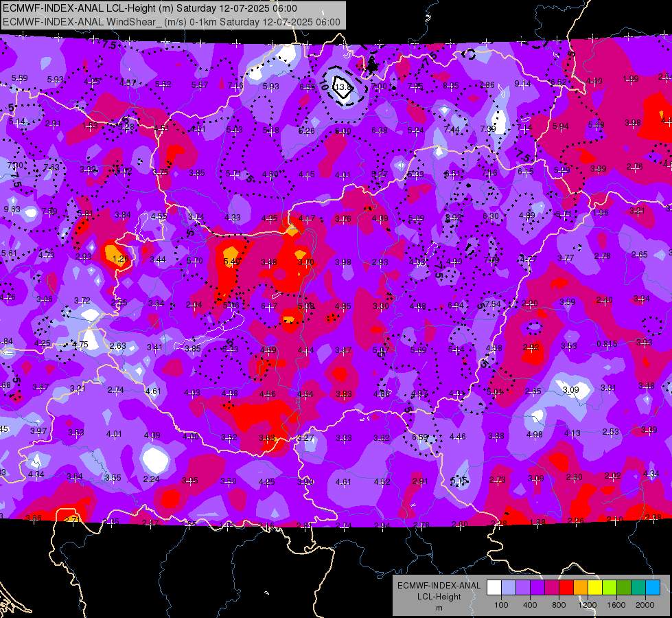
Task: Click the white legend swatch below 100 m
Action: (x=494, y=587)
